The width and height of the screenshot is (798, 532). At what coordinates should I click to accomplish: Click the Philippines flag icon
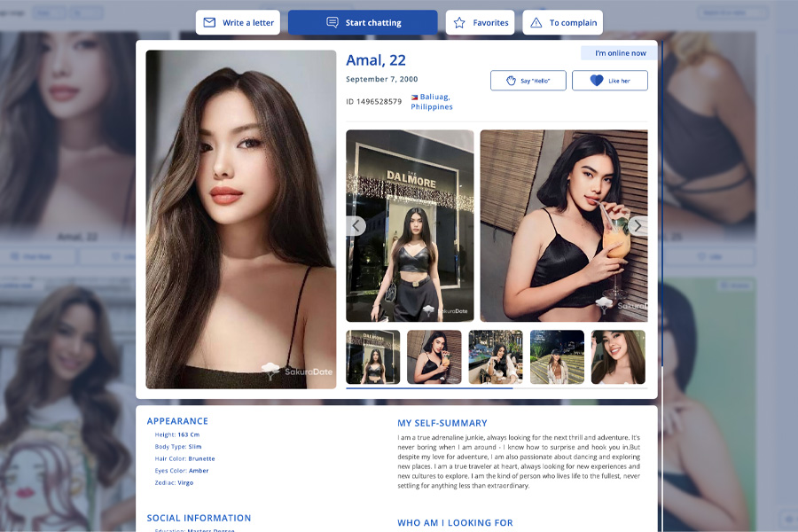tap(414, 97)
